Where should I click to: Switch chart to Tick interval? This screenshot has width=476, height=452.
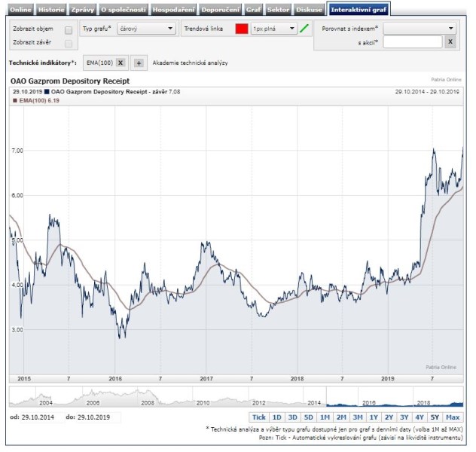point(258,417)
